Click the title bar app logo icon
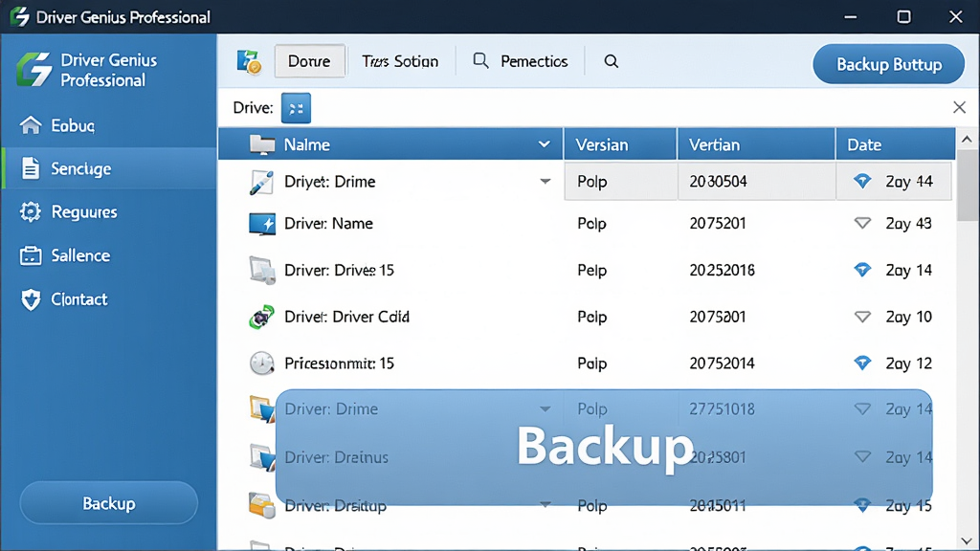Image resolution: width=980 pixels, height=551 pixels. pyautogui.click(x=19, y=16)
